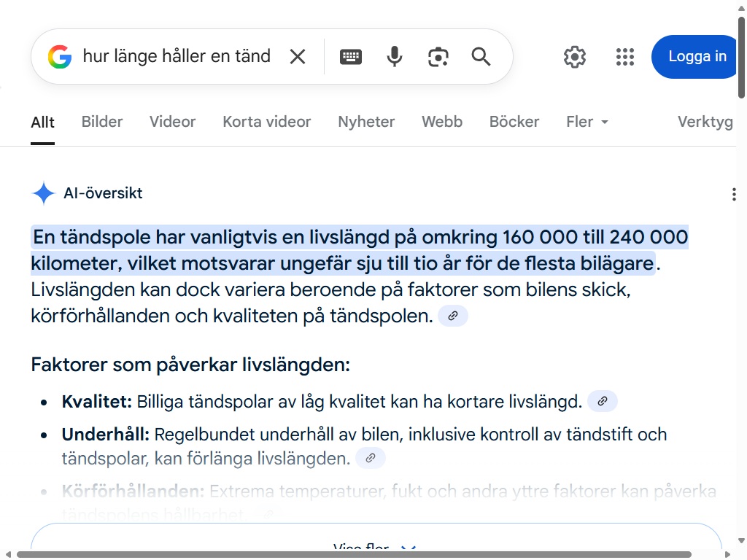This screenshot has height=560, width=747.
Task: Click into the search text field
Action: pyautogui.click(x=177, y=57)
